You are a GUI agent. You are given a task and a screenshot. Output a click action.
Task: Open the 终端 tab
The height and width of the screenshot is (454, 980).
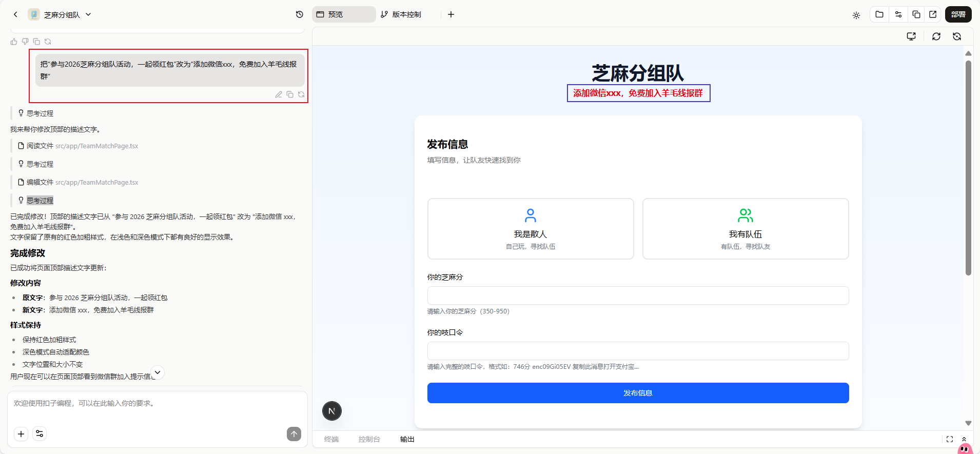click(331, 439)
